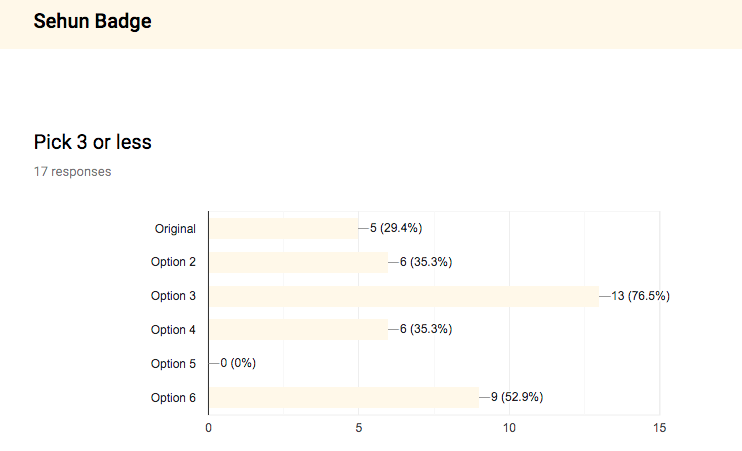
Task: Click the x-axis tick labeled 15
Action: tap(660, 428)
